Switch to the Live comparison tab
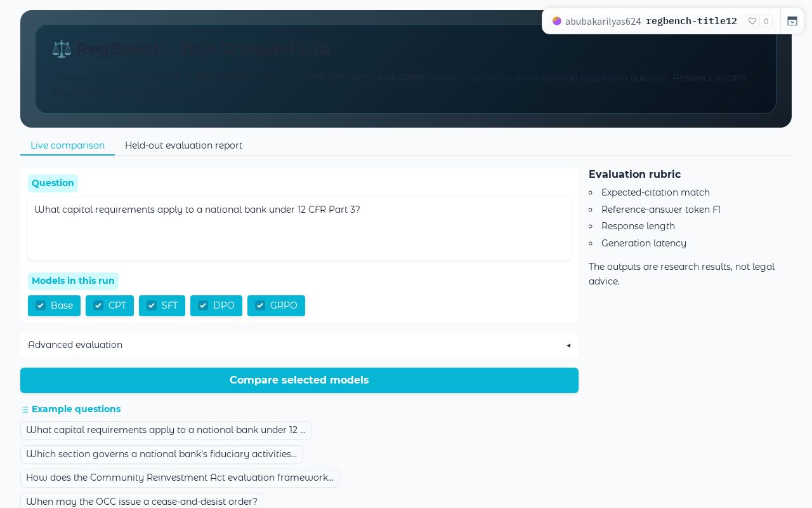Viewport: 812px width, 508px height. [x=67, y=145]
